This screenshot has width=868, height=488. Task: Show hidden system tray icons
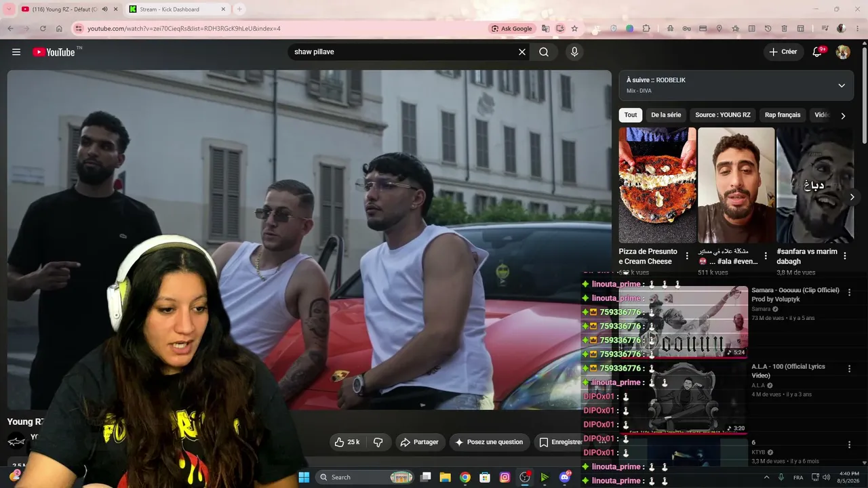tap(767, 477)
